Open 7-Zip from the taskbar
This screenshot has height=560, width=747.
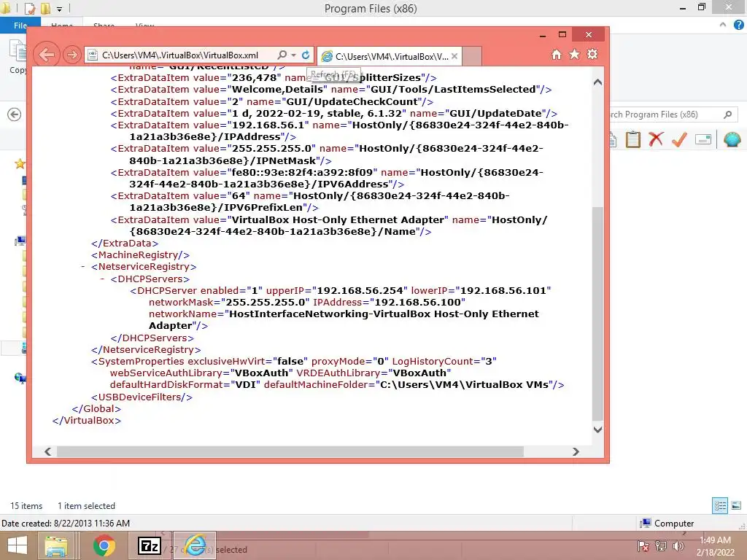tap(149, 545)
